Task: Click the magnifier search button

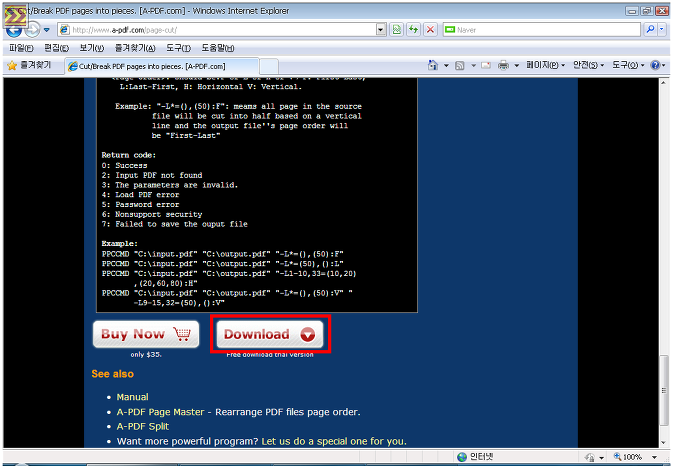Action: (x=650, y=29)
